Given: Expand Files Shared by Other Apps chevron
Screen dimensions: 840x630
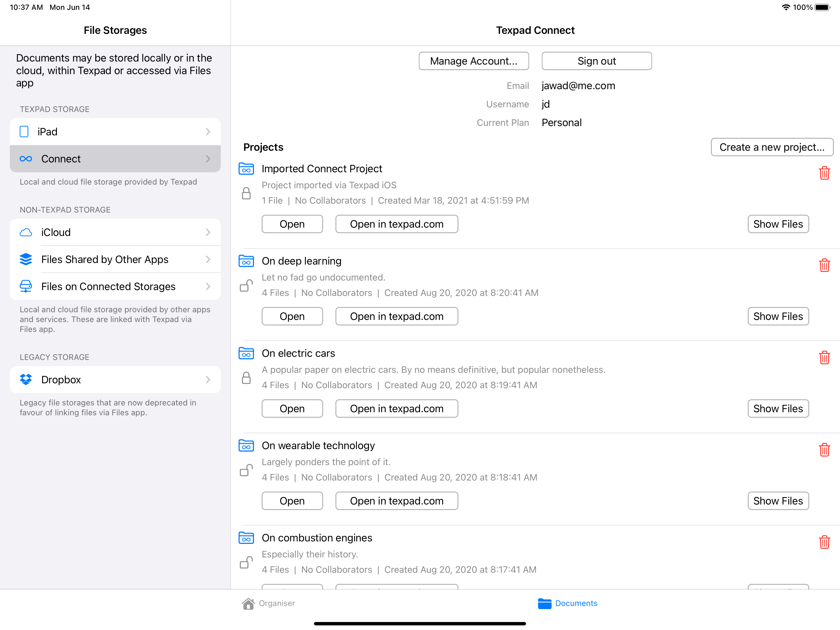Looking at the screenshot, I should (x=208, y=260).
